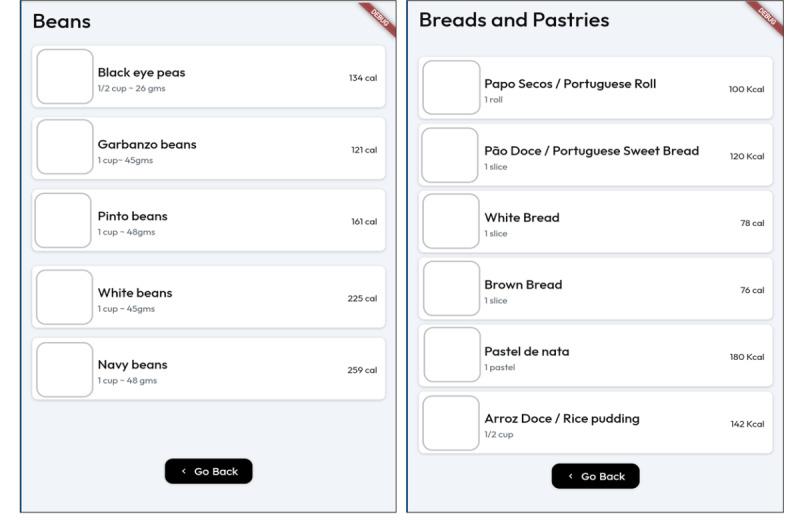This screenshot has width=800, height=520.
Task: Click Arroz Doce / Rice pudding thumbnail
Action: pyautogui.click(x=451, y=423)
